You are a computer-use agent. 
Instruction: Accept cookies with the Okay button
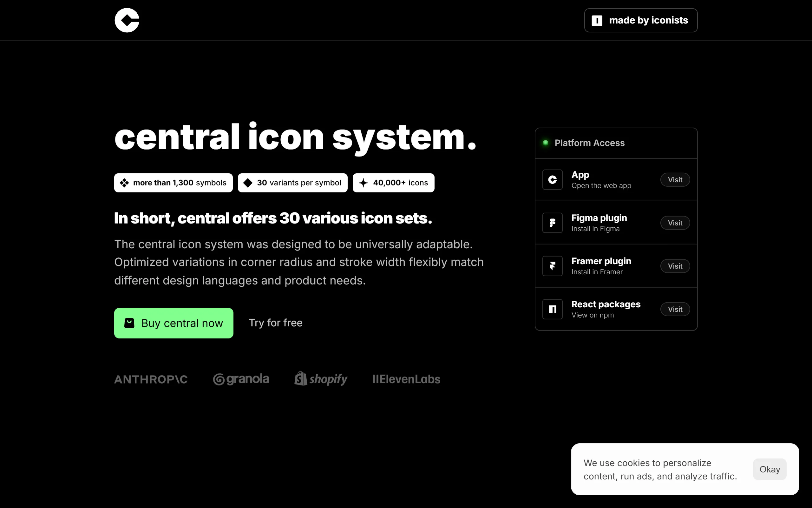(x=770, y=469)
